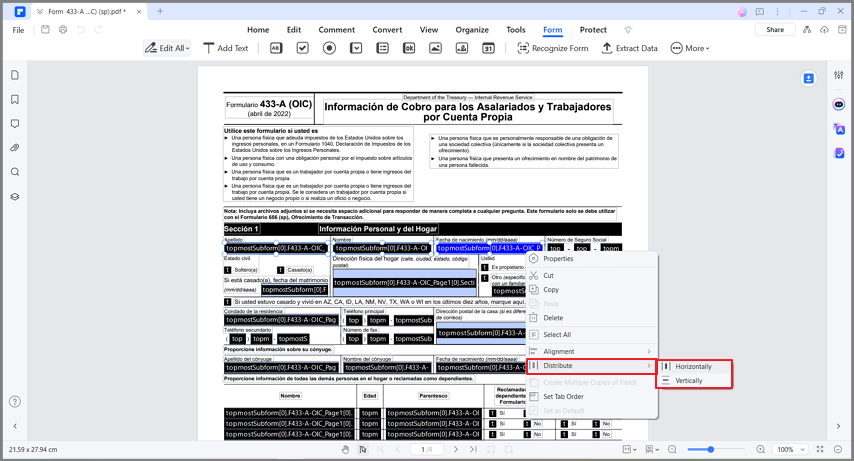Click the Share button
The width and height of the screenshot is (854, 461).
(775, 29)
